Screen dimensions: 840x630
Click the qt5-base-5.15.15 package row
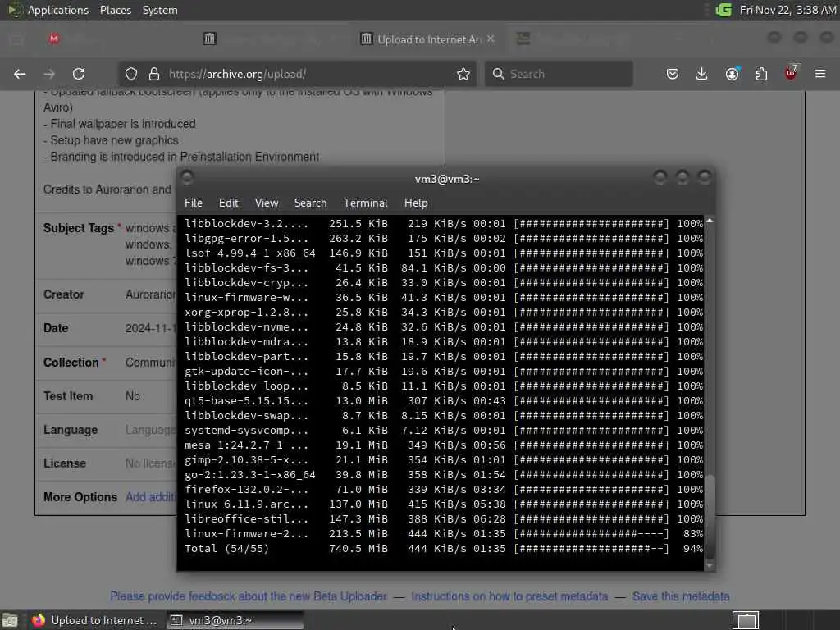click(444, 400)
